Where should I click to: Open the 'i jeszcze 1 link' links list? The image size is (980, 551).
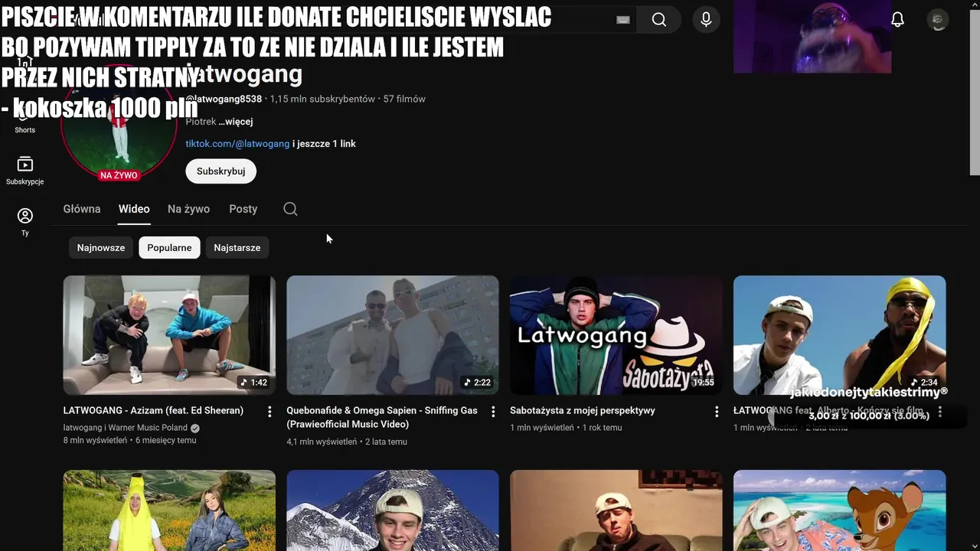point(324,144)
